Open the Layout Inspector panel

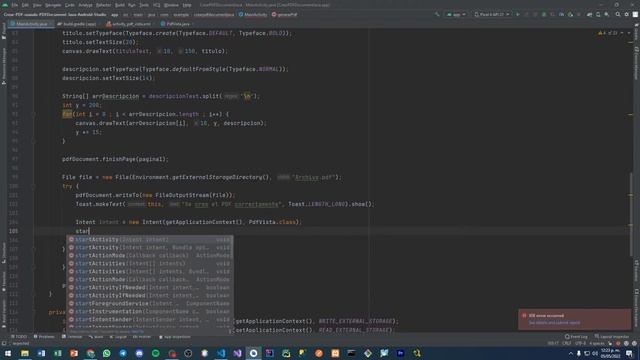612,337
